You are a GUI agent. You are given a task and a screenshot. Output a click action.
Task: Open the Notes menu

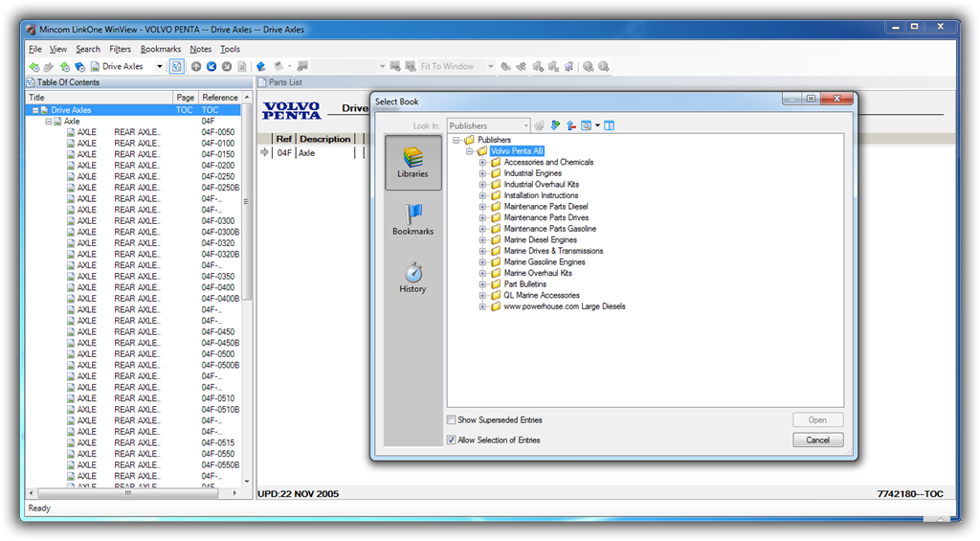(201, 49)
